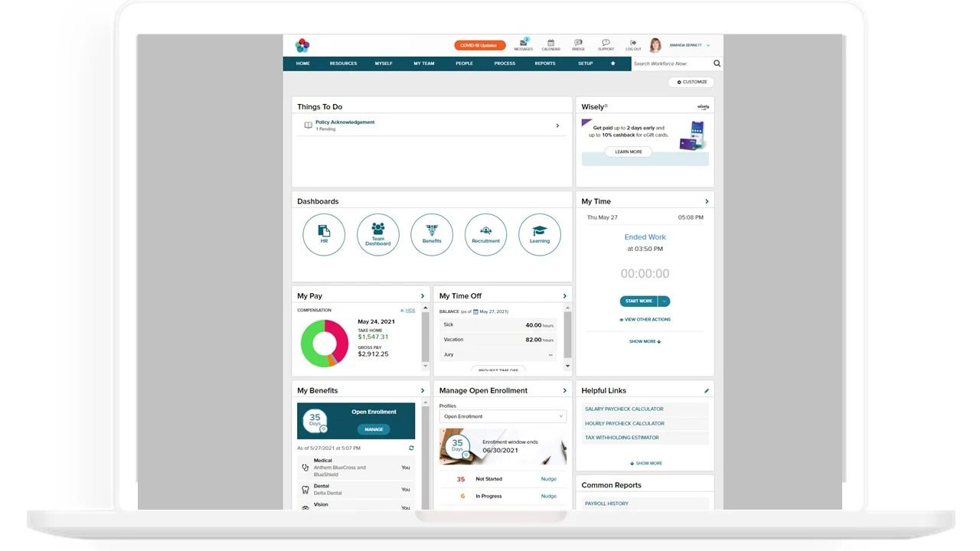Refresh My Benefits with the refresh icon
This screenshot has width=980, height=551.
(x=410, y=448)
